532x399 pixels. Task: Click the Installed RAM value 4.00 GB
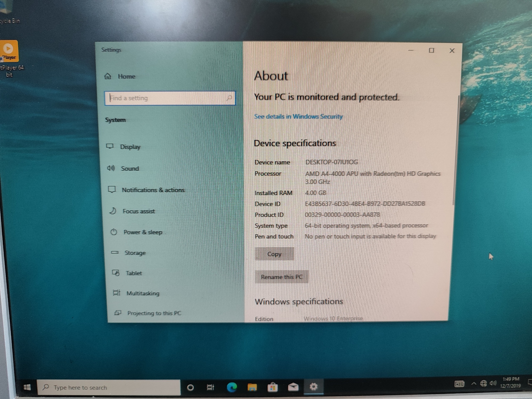(x=315, y=193)
